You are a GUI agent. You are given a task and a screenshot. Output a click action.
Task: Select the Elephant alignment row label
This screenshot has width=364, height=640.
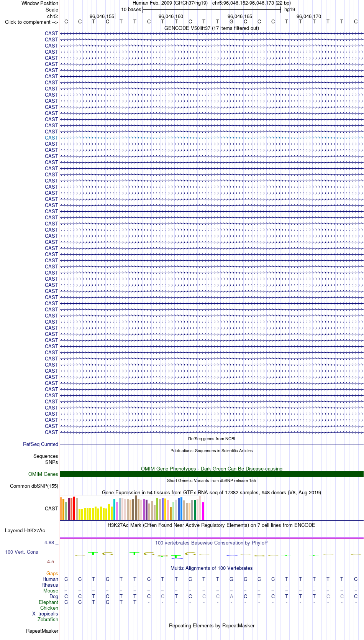tap(48, 602)
